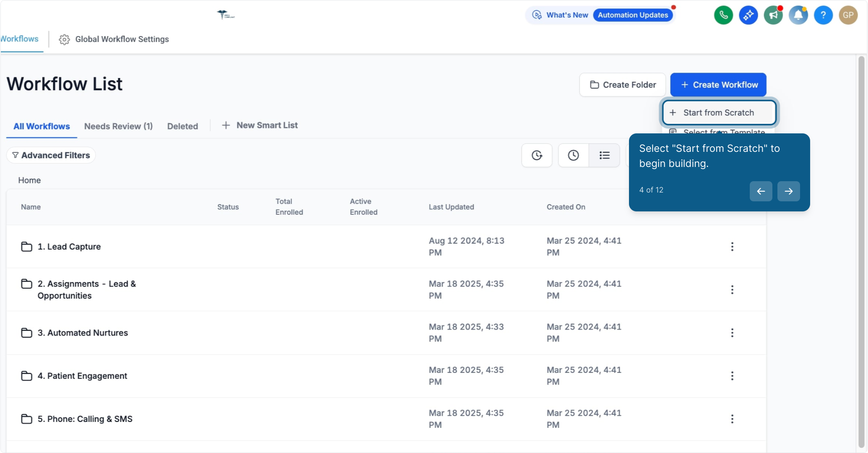Click the folder icon beside 5. Phone: Calling & SMS
The image size is (868, 453).
[x=27, y=419]
